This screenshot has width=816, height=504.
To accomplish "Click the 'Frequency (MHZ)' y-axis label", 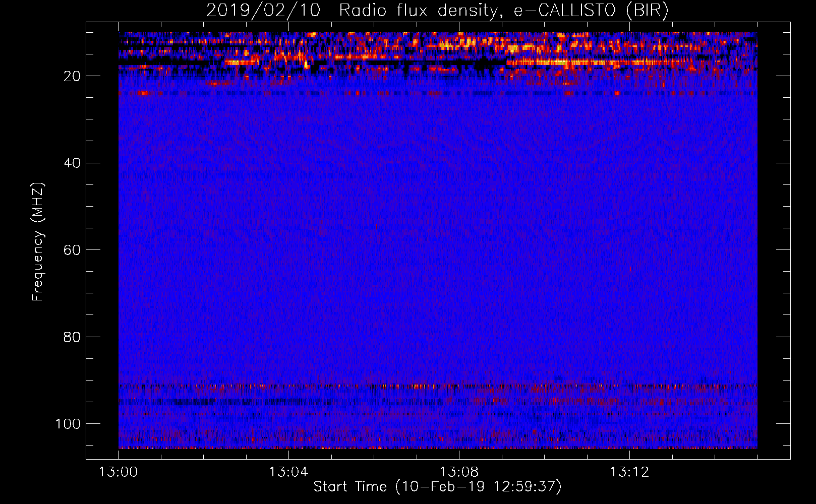I will (x=38, y=241).
